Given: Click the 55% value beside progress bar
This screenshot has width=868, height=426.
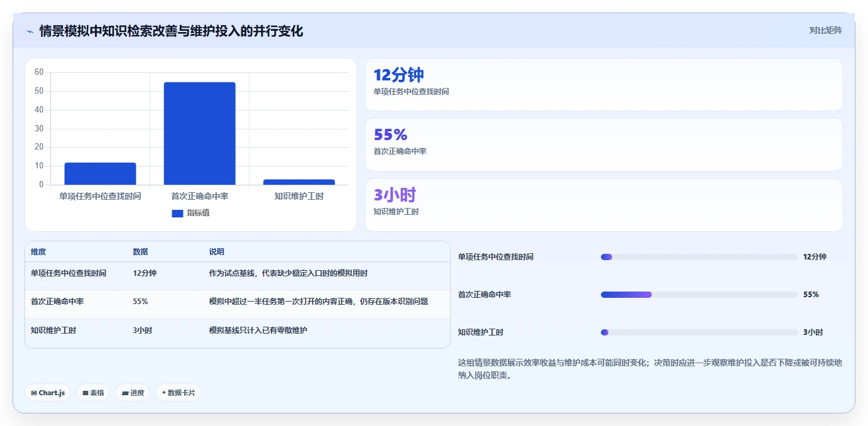Looking at the screenshot, I should (x=811, y=295).
